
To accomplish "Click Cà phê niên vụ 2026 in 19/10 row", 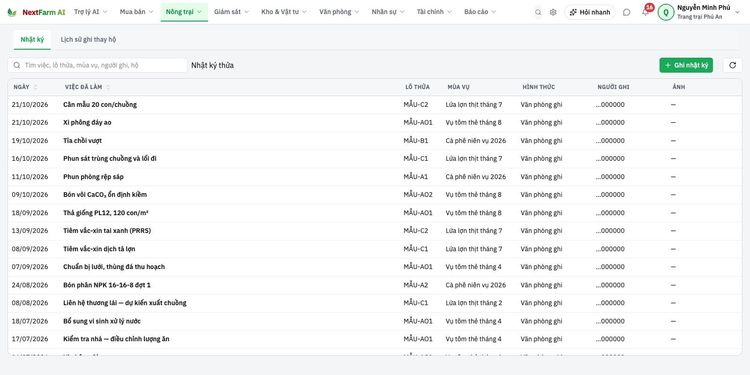I will (475, 141).
